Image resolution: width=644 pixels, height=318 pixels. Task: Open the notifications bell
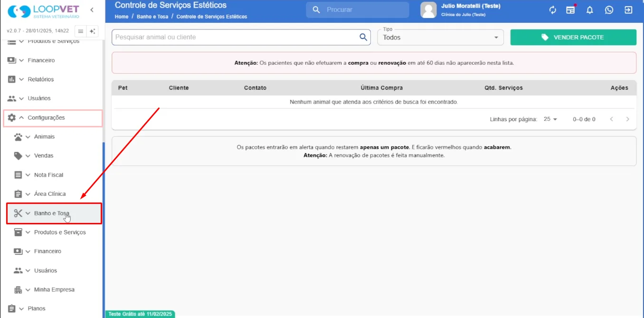[x=590, y=10]
